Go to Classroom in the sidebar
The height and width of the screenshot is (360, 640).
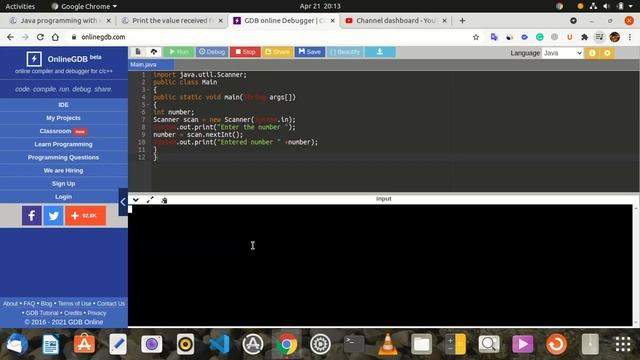pos(63,131)
